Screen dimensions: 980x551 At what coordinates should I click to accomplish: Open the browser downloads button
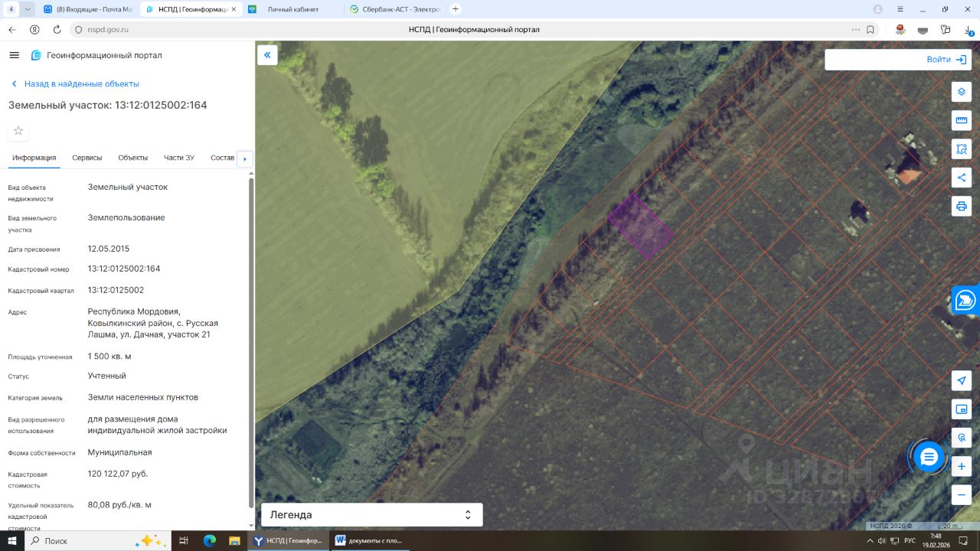point(969,30)
